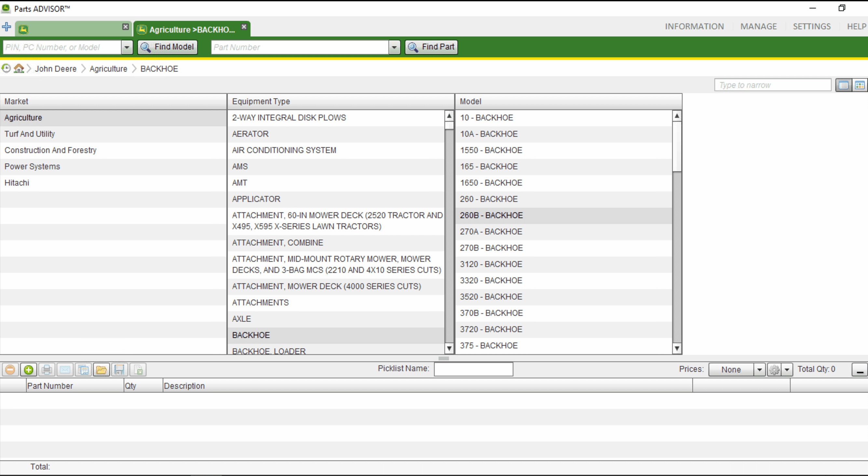
Task: Switch to grid view layout
Action: [860, 85]
